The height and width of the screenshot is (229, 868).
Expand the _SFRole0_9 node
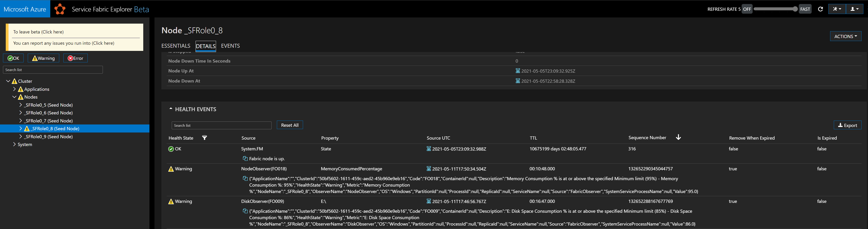(21, 137)
